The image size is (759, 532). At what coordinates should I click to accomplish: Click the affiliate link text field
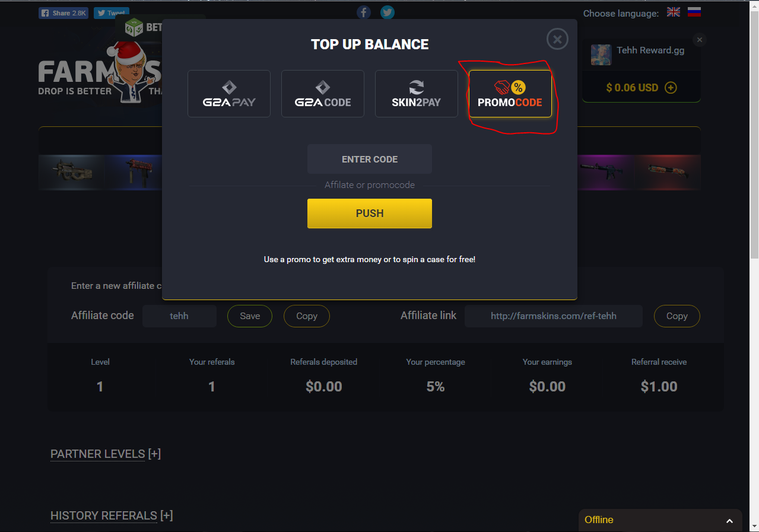tap(554, 316)
